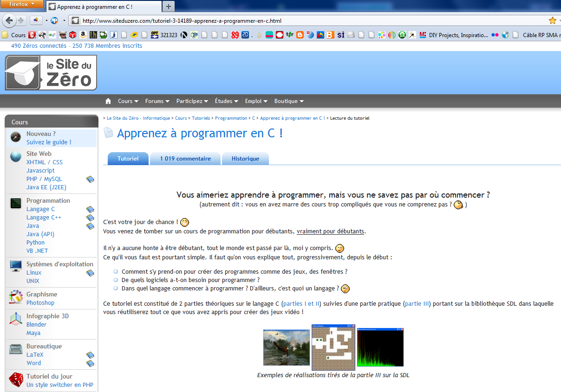Bookmark this page with the star icon
The width and height of the screenshot is (561, 392).
coord(552,20)
